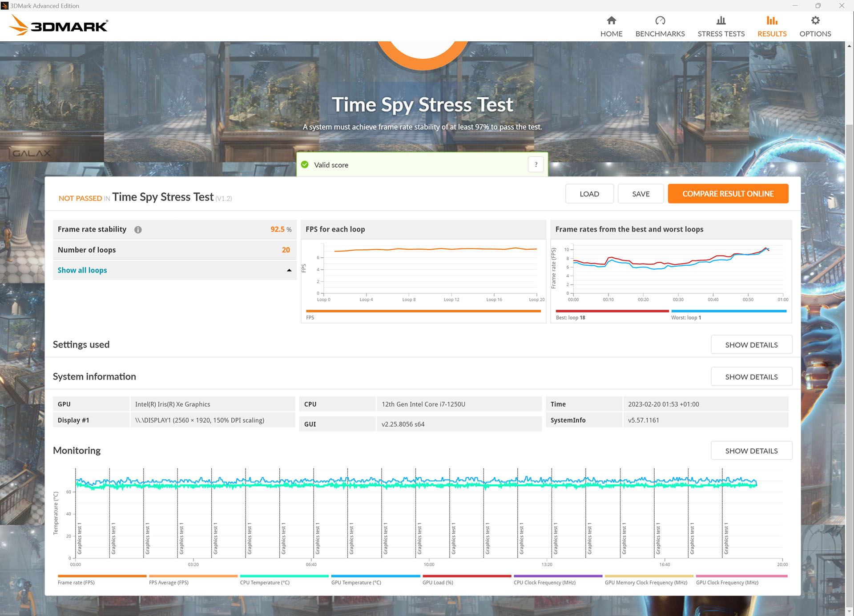
Task: Select SystemInfo version v5.57.1161
Action: [x=644, y=420]
